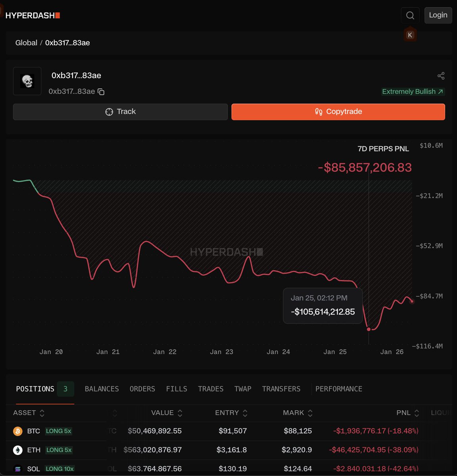Open the PERFORMANCE tab

(x=339, y=389)
